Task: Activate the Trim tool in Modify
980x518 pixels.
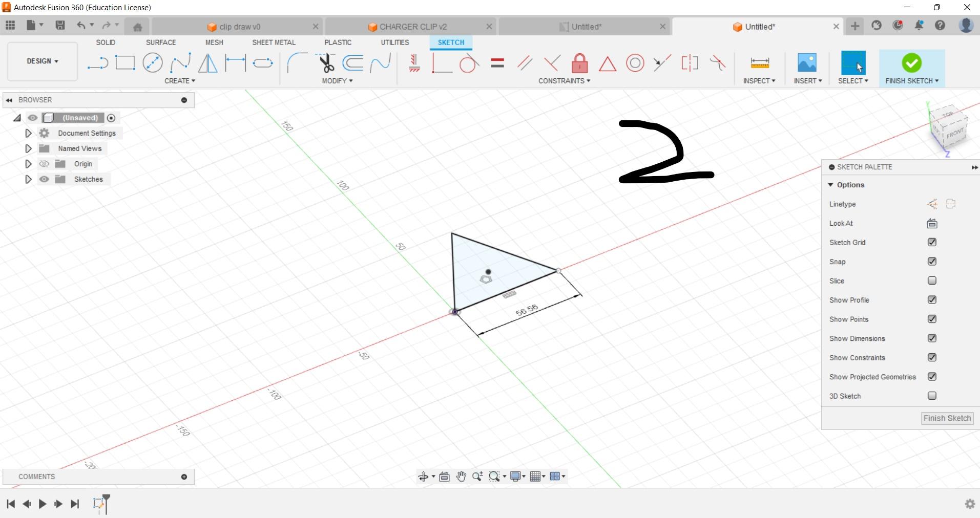Action: click(327, 62)
